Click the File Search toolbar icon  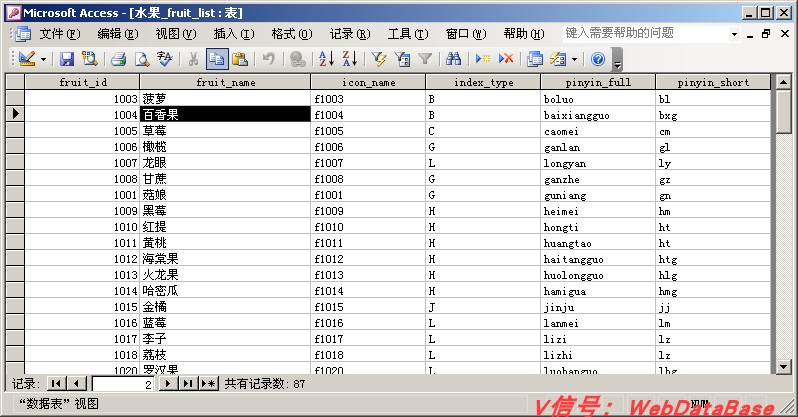tap(90, 59)
